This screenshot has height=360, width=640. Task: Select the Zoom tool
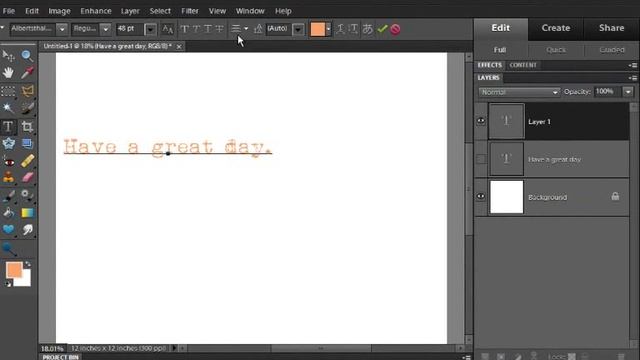coord(27,55)
